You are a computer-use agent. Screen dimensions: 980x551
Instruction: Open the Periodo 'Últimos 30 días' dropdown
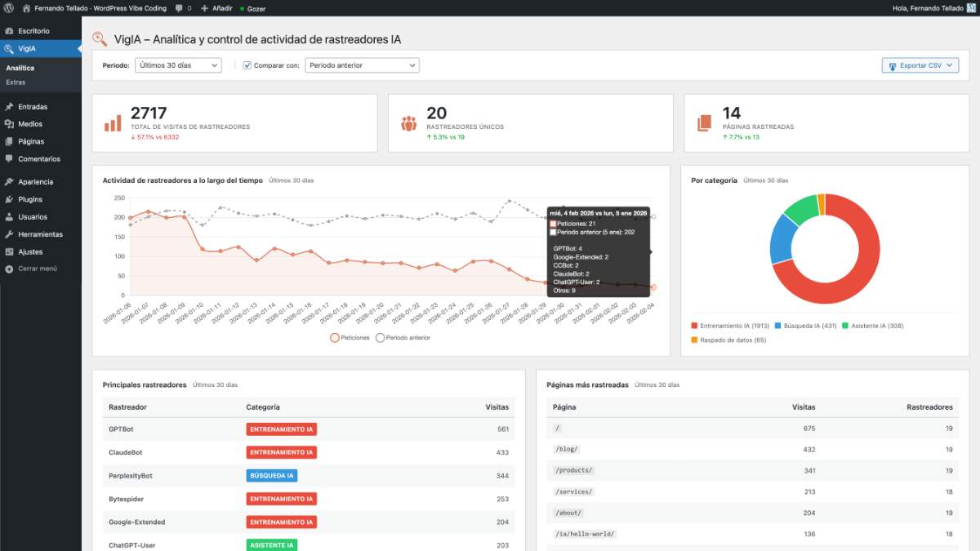pyautogui.click(x=178, y=65)
